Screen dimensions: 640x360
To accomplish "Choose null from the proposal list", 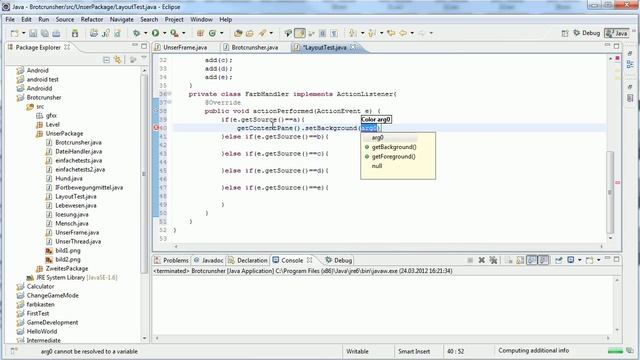I will click(x=377, y=166).
